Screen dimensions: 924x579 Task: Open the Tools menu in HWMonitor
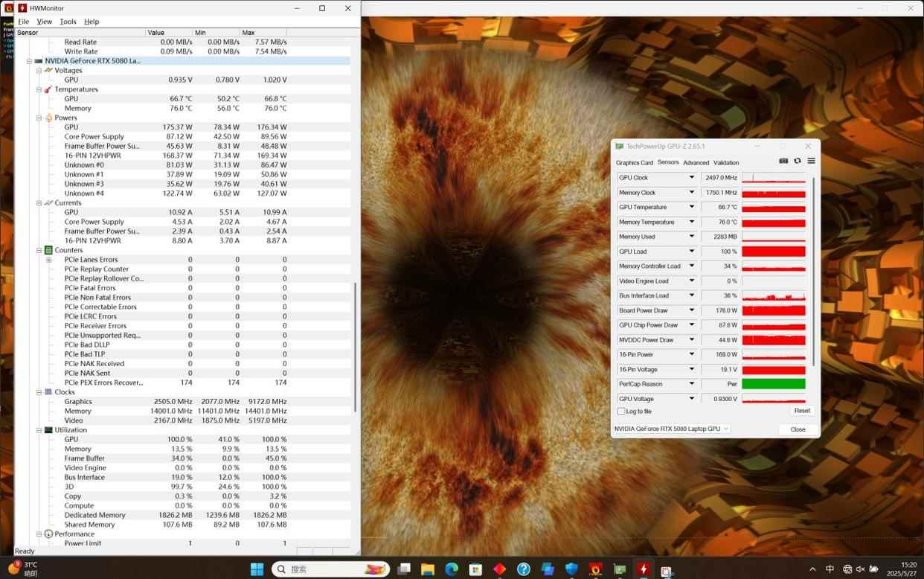tap(68, 22)
